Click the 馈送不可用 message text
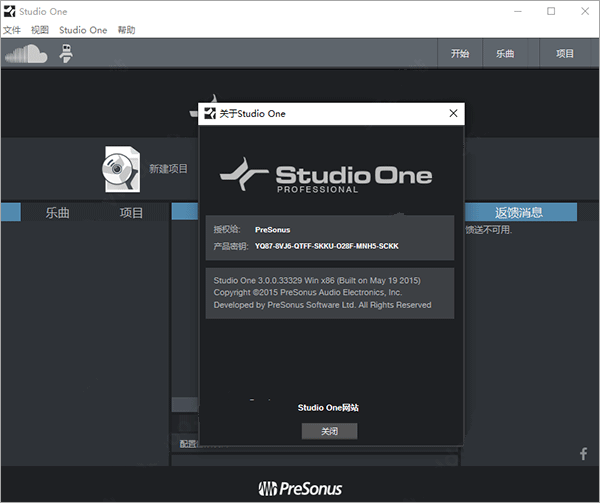 point(489,230)
